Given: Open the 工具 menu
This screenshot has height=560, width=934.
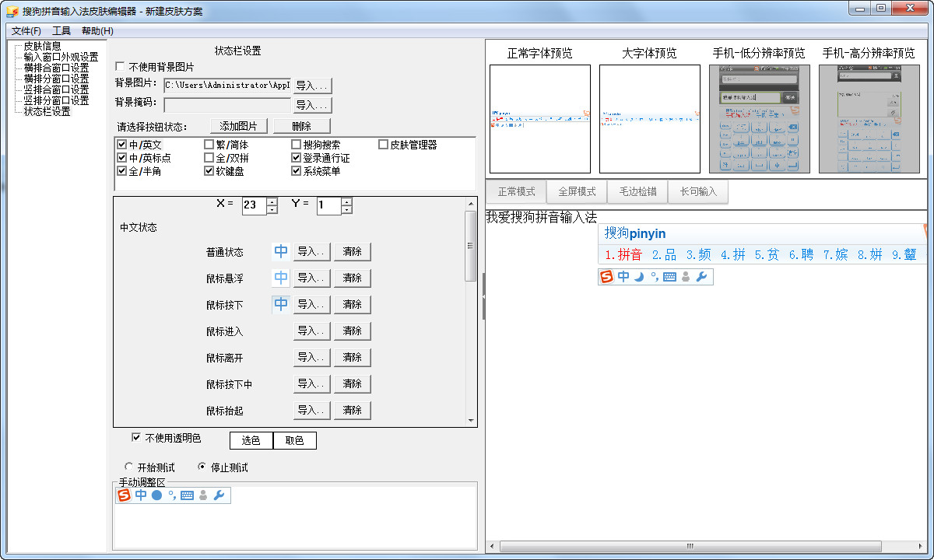Looking at the screenshot, I should point(61,31).
